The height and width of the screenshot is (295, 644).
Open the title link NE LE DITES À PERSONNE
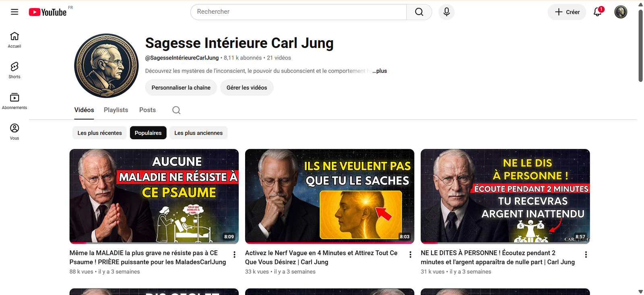pyautogui.click(x=498, y=258)
